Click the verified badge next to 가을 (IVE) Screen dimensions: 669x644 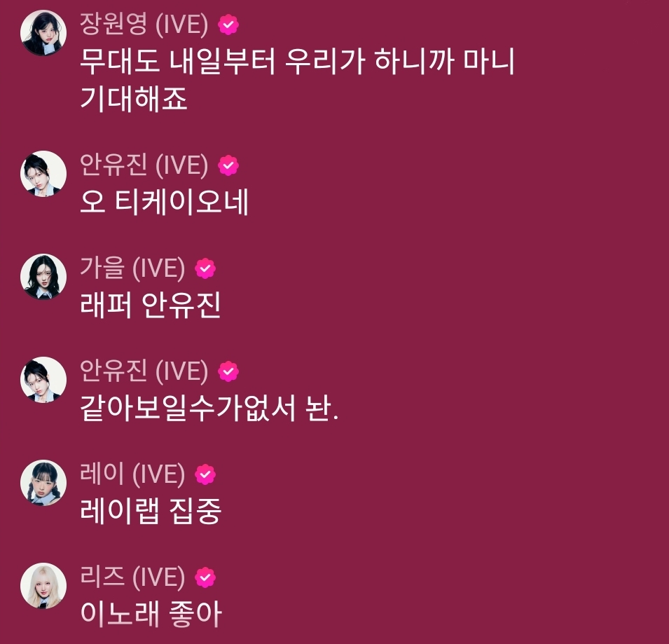[205, 268]
